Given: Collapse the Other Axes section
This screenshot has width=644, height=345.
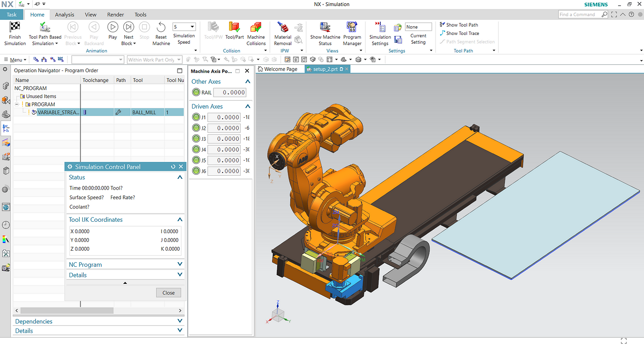Looking at the screenshot, I should pyautogui.click(x=247, y=81).
